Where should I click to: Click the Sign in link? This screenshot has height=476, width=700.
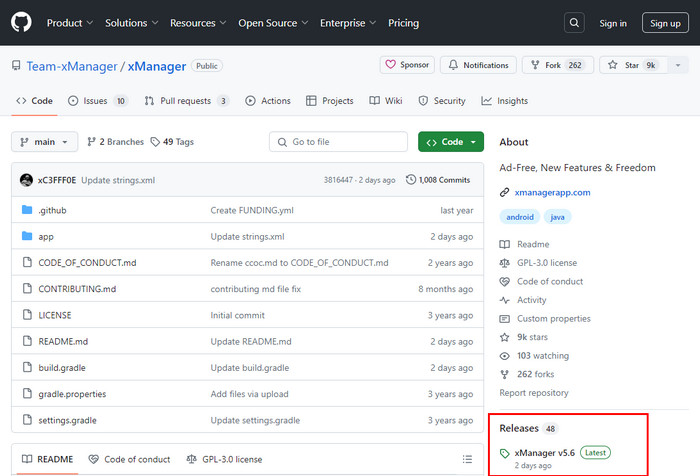pyautogui.click(x=612, y=23)
